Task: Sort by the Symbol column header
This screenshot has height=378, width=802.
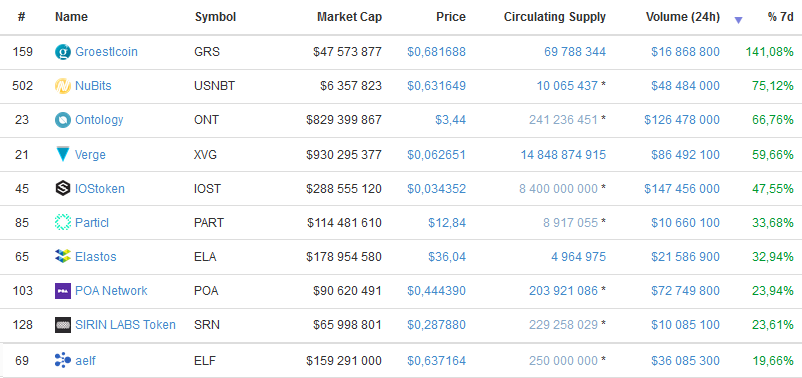Action: coord(215,17)
